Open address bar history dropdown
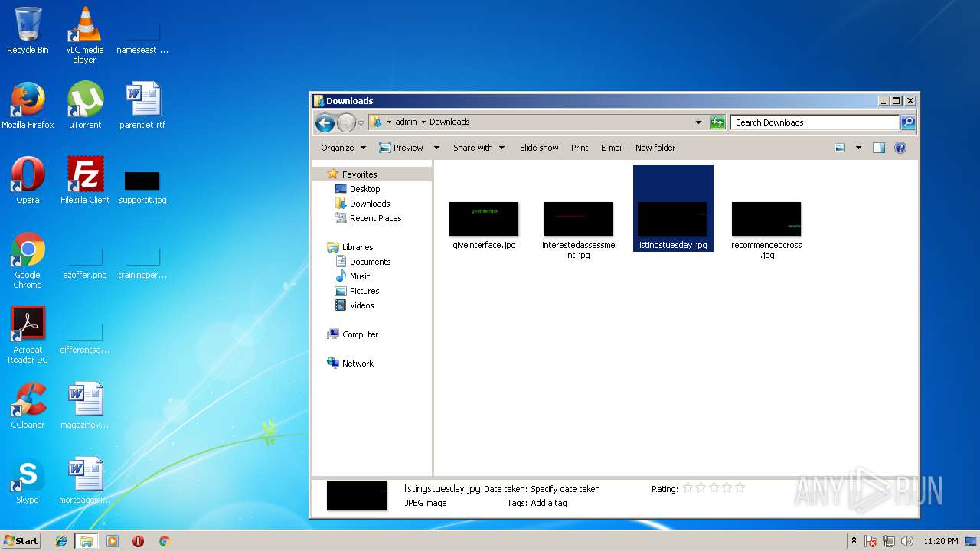 [698, 122]
